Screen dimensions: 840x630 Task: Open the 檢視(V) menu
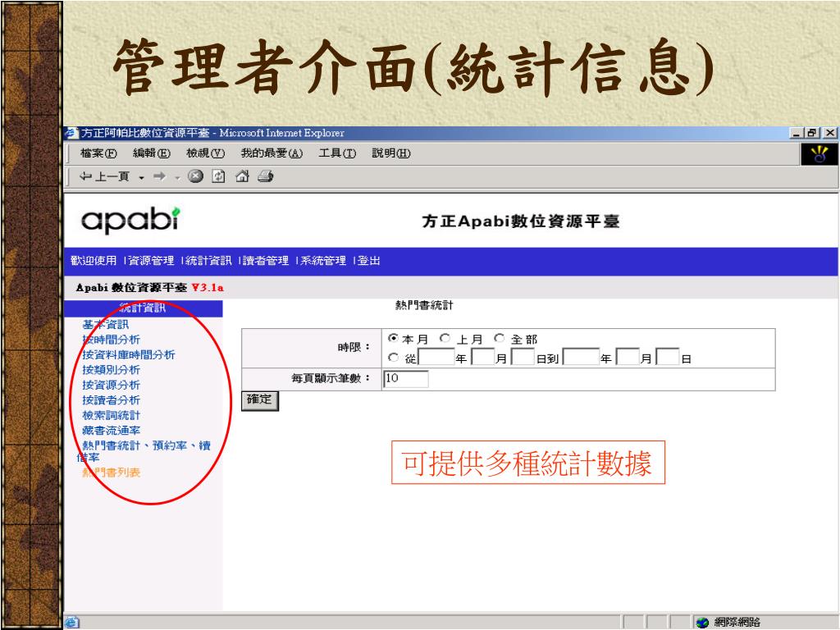(x=205, y=153)
